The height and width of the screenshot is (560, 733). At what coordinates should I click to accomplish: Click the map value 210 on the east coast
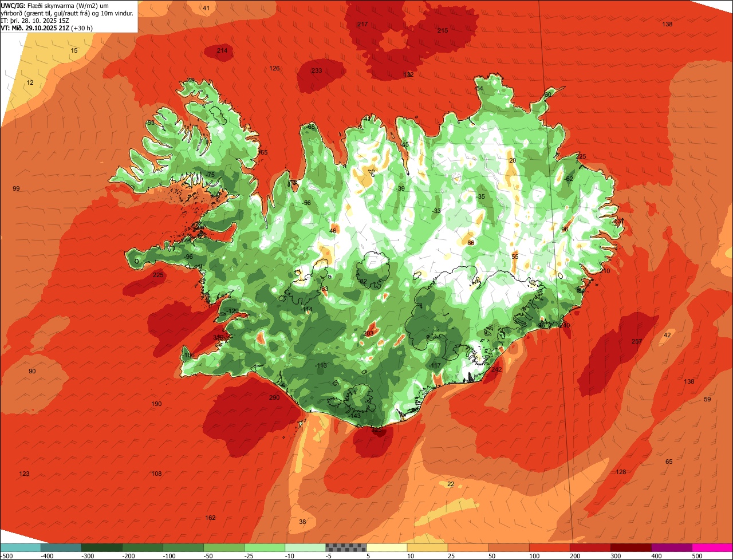(x=605, y=271)
